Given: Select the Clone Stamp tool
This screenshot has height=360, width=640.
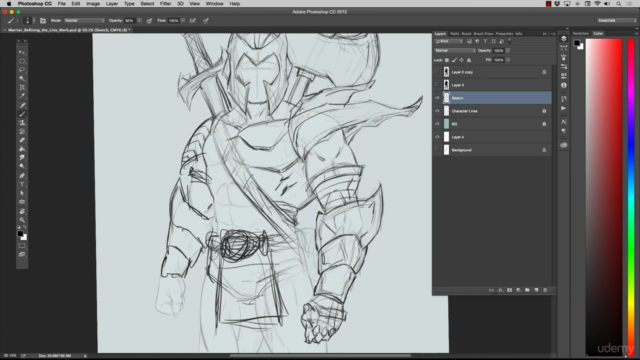Looking at the screenshot, I should (x=22, y=123).
